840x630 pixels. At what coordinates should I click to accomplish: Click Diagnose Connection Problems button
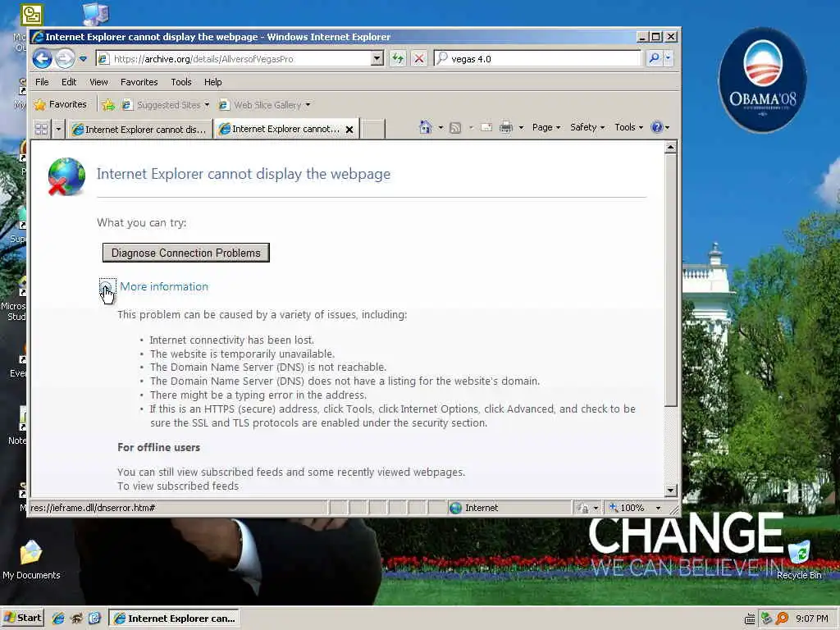(x=186, y=253)
